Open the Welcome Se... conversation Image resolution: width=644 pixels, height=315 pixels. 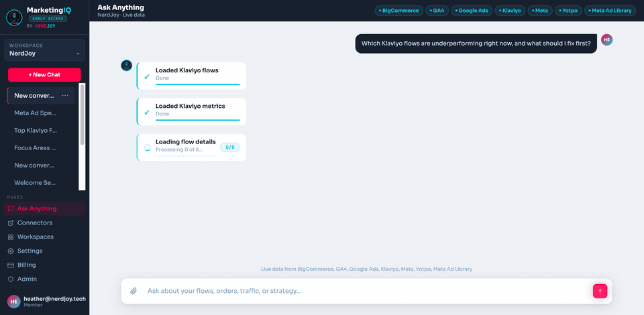point(36,182)
